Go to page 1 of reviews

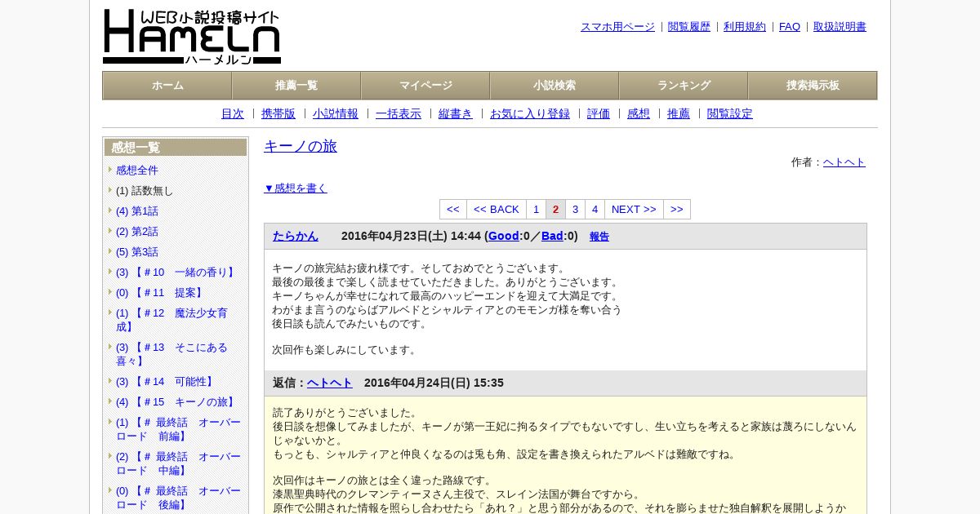537,209
